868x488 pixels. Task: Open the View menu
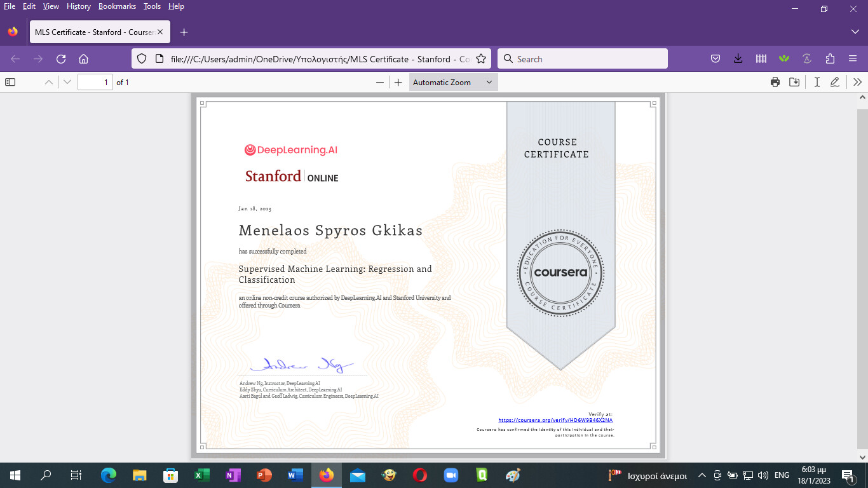click(51, 6)
